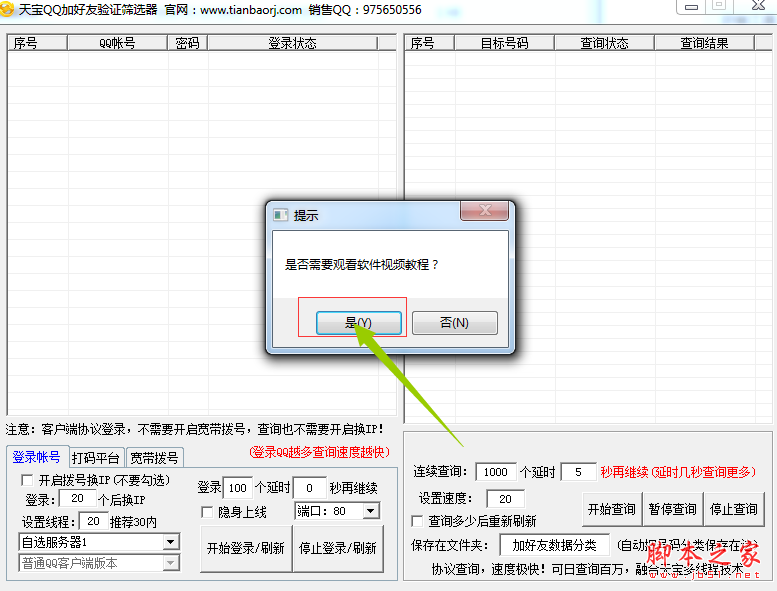Click the 是(Y) button in the dialog
The height and width of the screenshot is (591, 777).
point(358,323)
